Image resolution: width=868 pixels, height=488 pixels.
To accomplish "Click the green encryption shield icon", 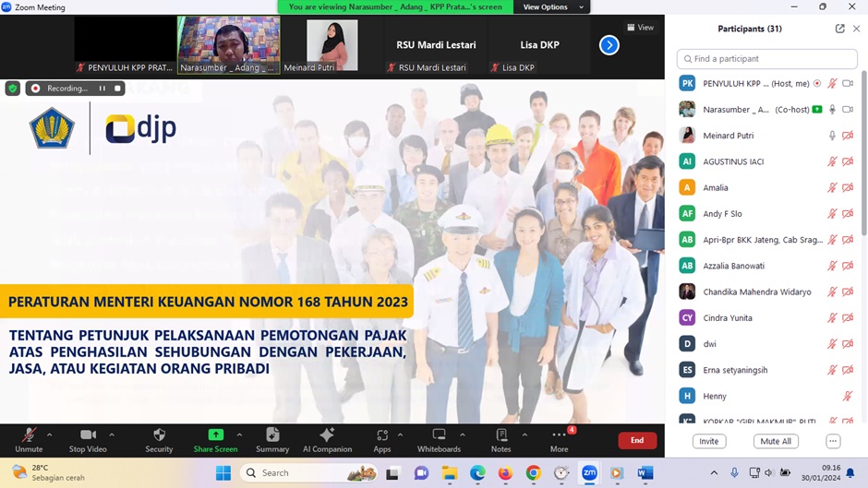I will click(13, 89).
